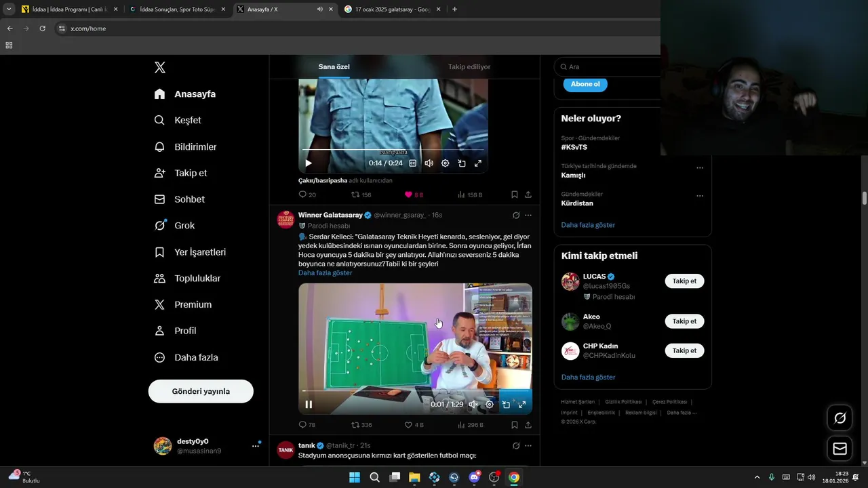Image resolution: width=868 pixels, height=488 pixels.
Task: Click Gönderi yayınla button
Action: click(201, 391)
